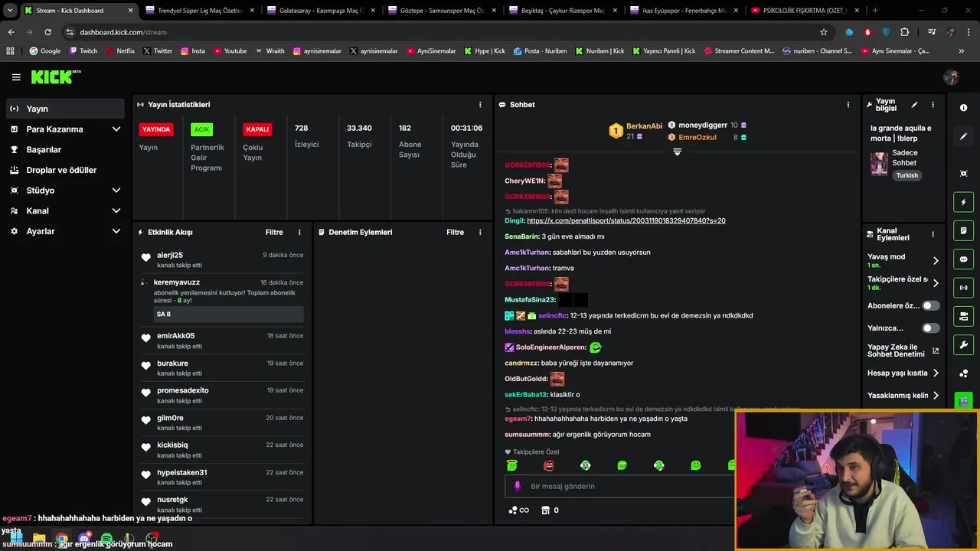The image size is (980, 551).
Task: Open the info icon in right sidebar
Action: [963, 108]
